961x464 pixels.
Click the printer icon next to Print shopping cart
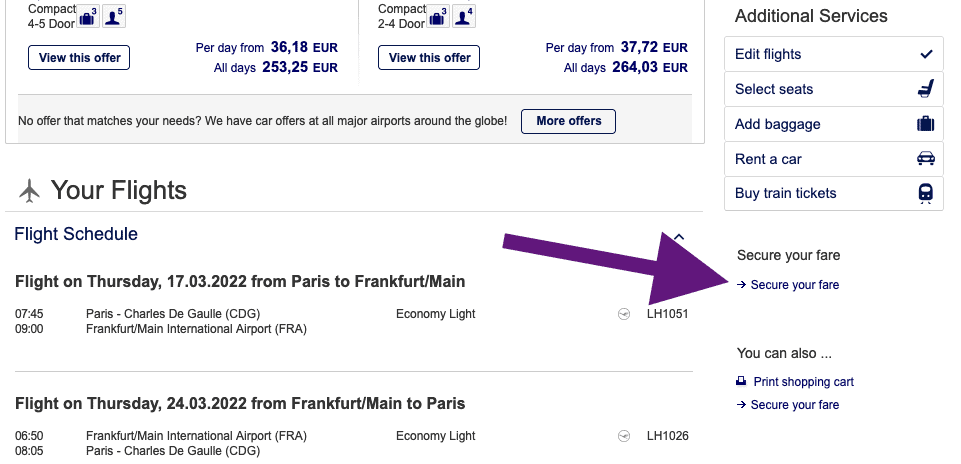point(741,382)
